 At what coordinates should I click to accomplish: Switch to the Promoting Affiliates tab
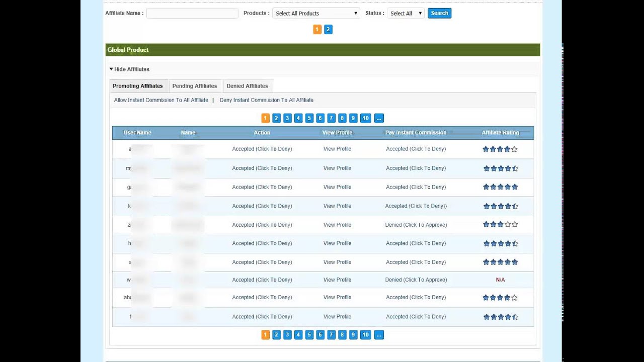click(x=138, y=86)
